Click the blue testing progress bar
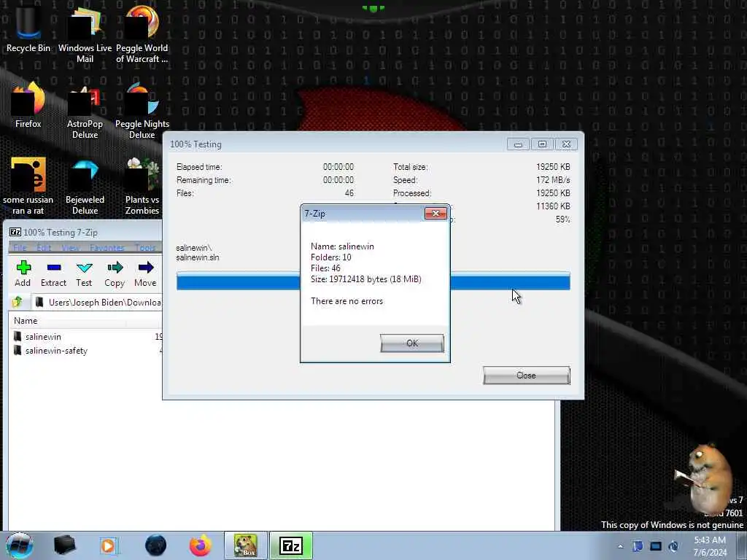Viewport: 747px width, 560px height. [373, 281]
